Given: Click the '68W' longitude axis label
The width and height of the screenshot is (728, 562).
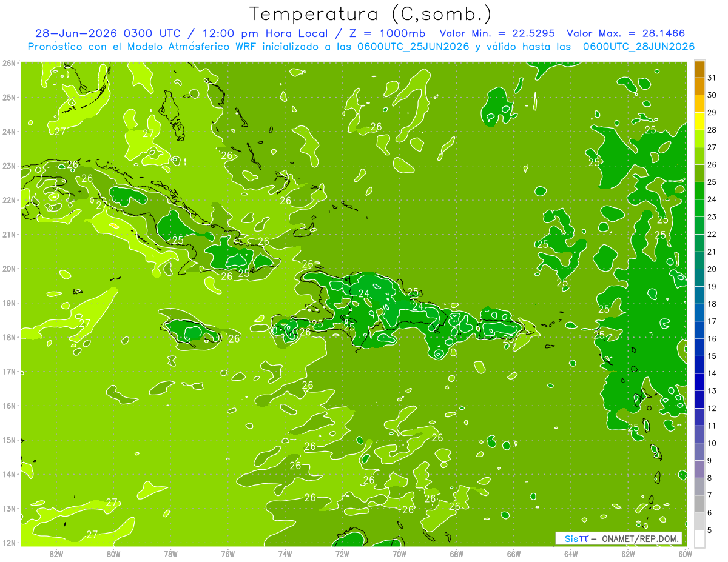Looking at the screenshot, I should pos(457,554).
